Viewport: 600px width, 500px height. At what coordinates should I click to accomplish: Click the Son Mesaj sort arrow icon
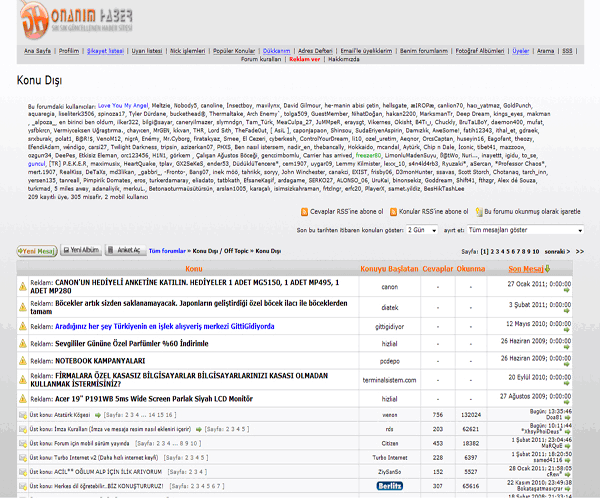[548, 269]
